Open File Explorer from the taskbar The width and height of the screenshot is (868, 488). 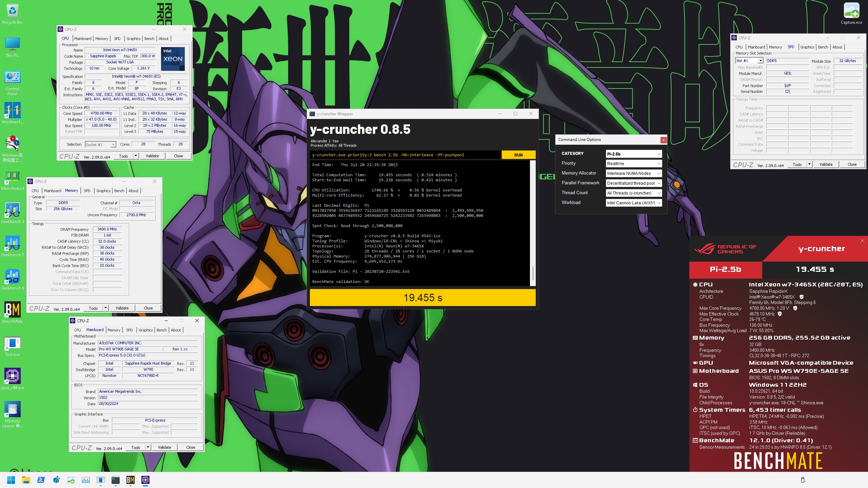(x=26, y=480)
